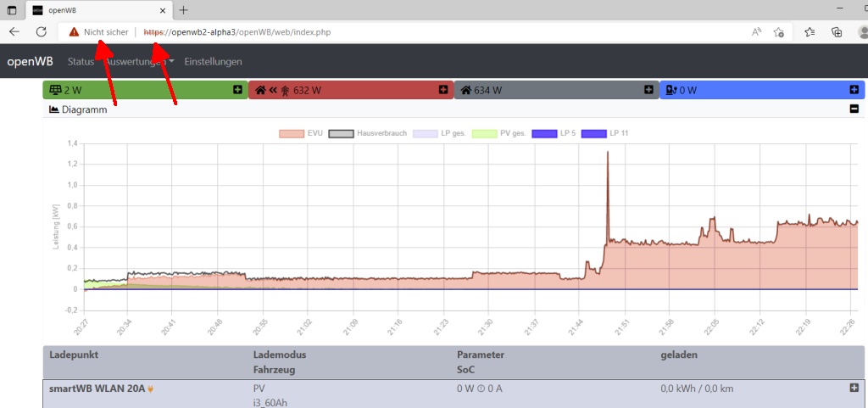Open a new browser tab

coord(184,10)
